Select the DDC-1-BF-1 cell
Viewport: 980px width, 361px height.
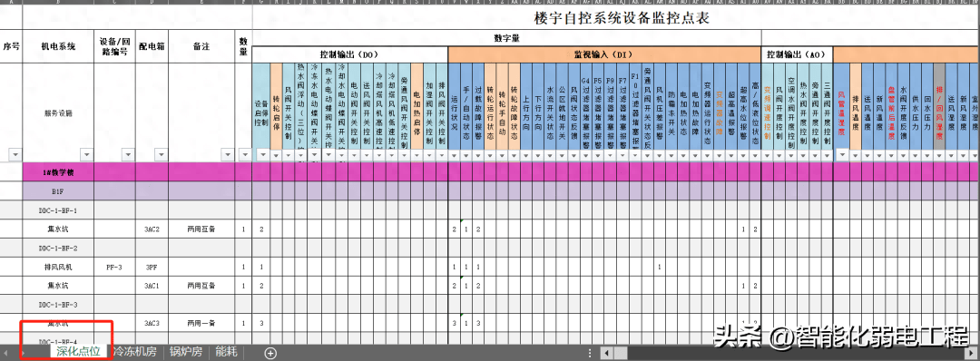click(58, 210)
